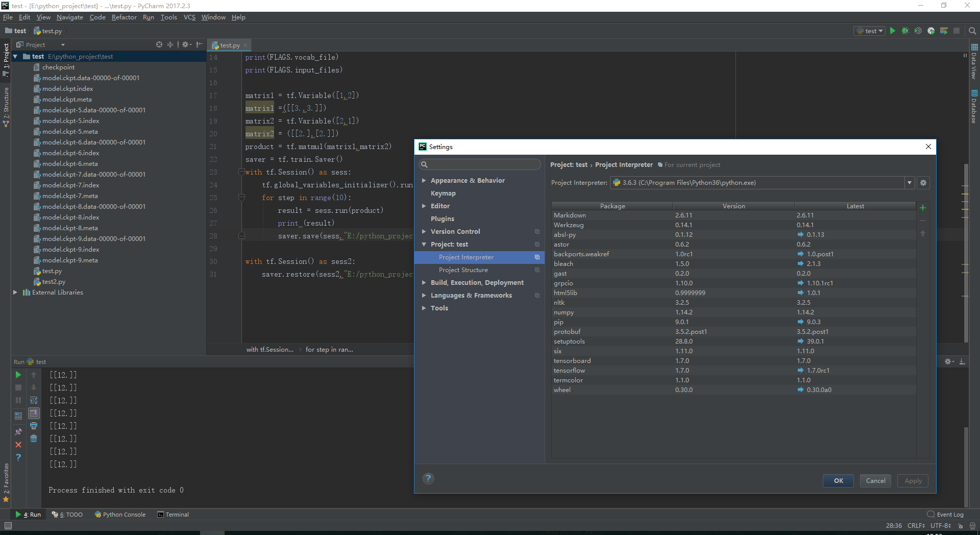Open the Navigate menu

tap(70, 17)
